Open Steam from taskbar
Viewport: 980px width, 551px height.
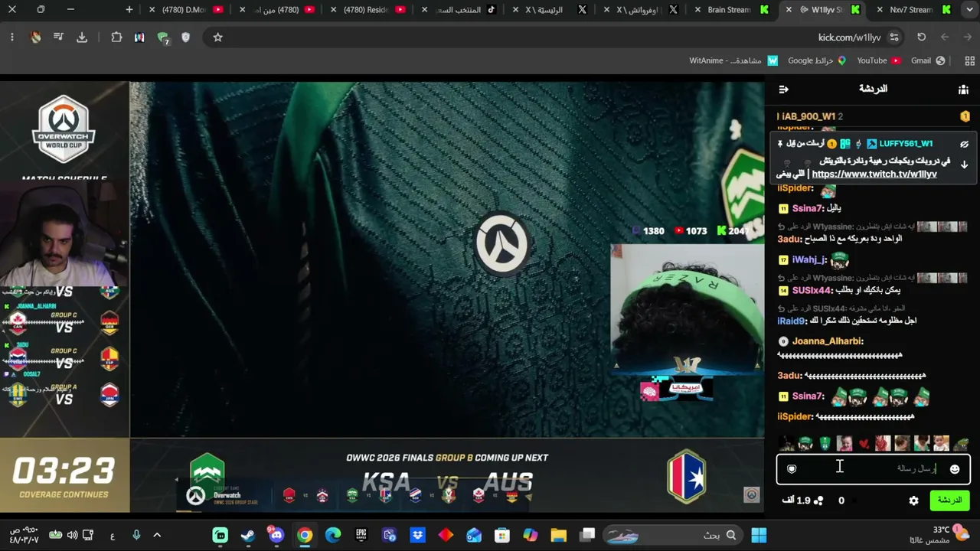[248, 535]
